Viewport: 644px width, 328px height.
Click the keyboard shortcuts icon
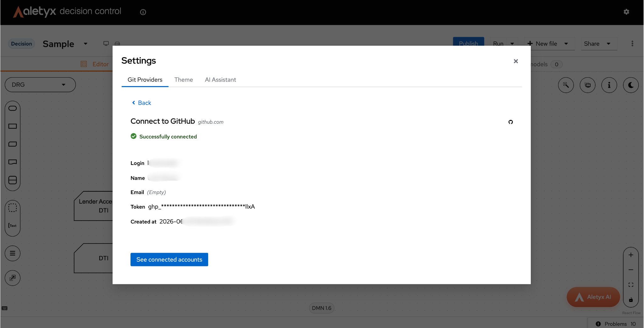pos(4,308)
